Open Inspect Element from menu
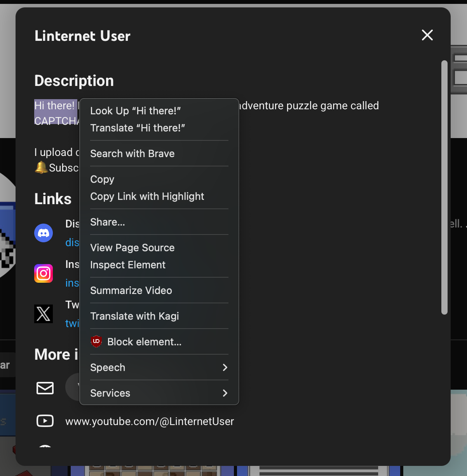 [128, 265]
